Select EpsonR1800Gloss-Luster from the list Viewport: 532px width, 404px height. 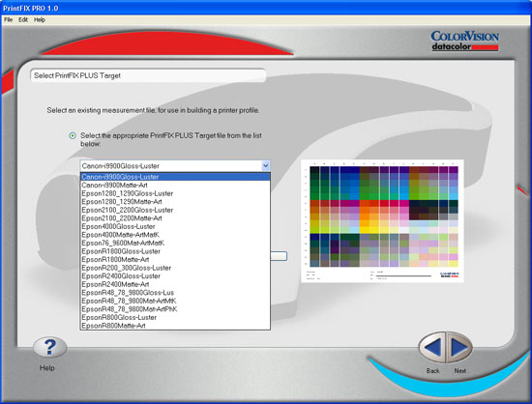175,251
